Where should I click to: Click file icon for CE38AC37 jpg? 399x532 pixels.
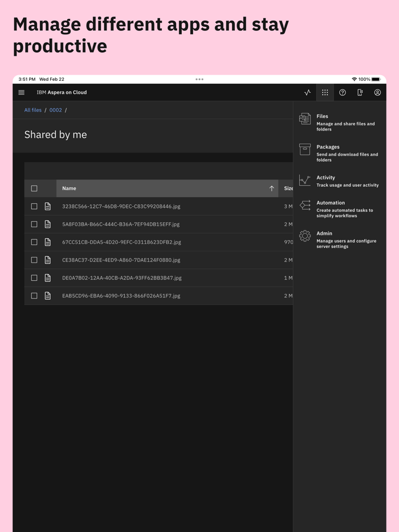[x=47, y=260]
